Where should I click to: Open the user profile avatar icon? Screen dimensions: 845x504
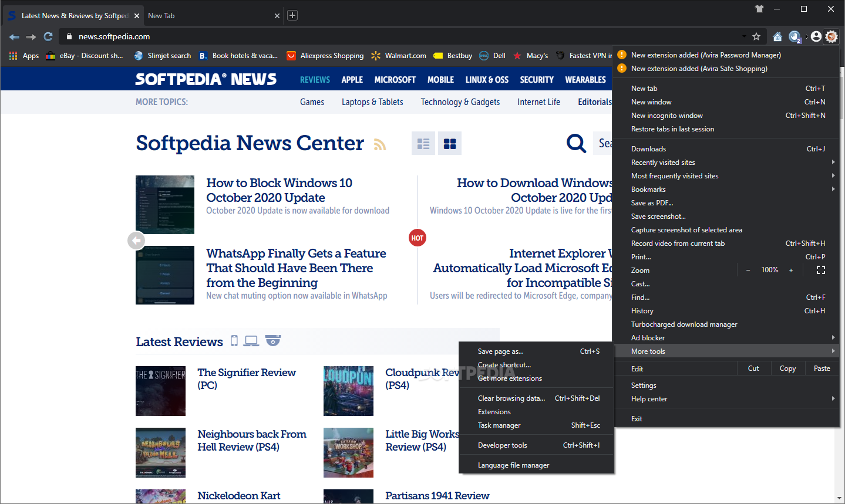816,36
